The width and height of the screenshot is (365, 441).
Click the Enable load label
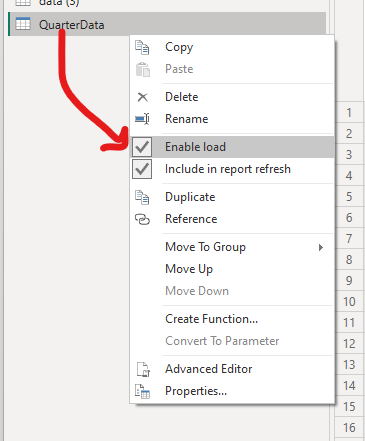pos(195,147)
